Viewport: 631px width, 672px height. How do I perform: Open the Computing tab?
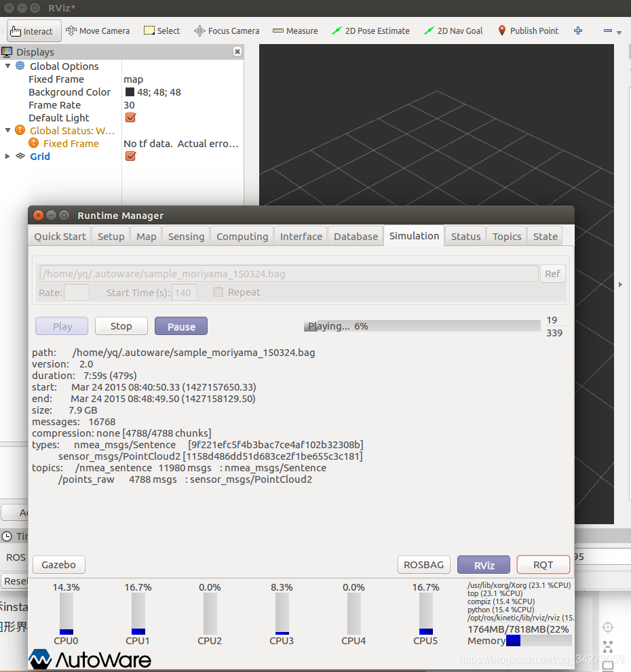[x=242, y=237]
